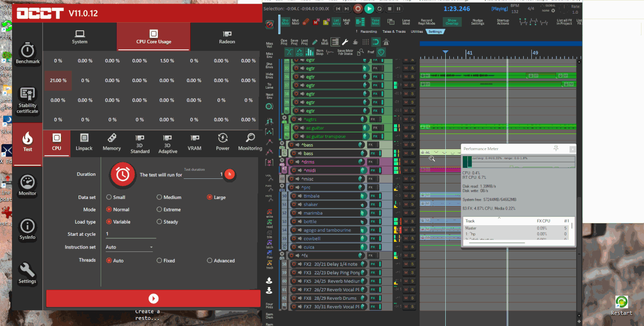Viewport: 644px width, 326px height.
Task: Click the upload arrow icon in REAPER sidebar
Action: [269, 280]
